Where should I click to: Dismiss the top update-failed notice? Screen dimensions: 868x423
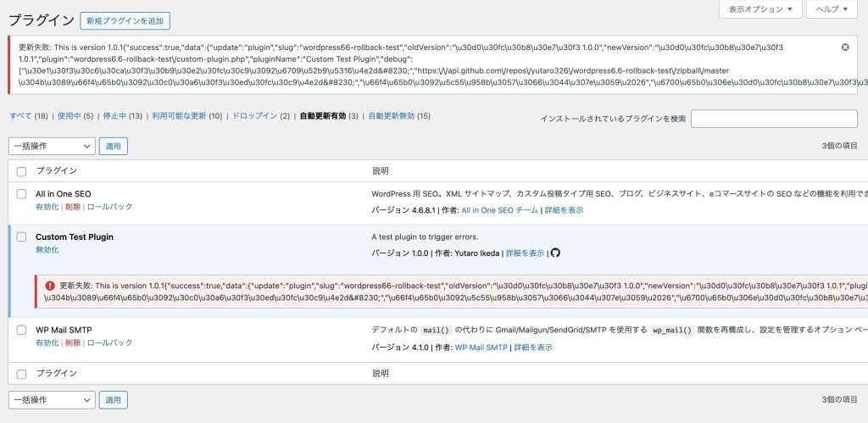click(845, 47)
